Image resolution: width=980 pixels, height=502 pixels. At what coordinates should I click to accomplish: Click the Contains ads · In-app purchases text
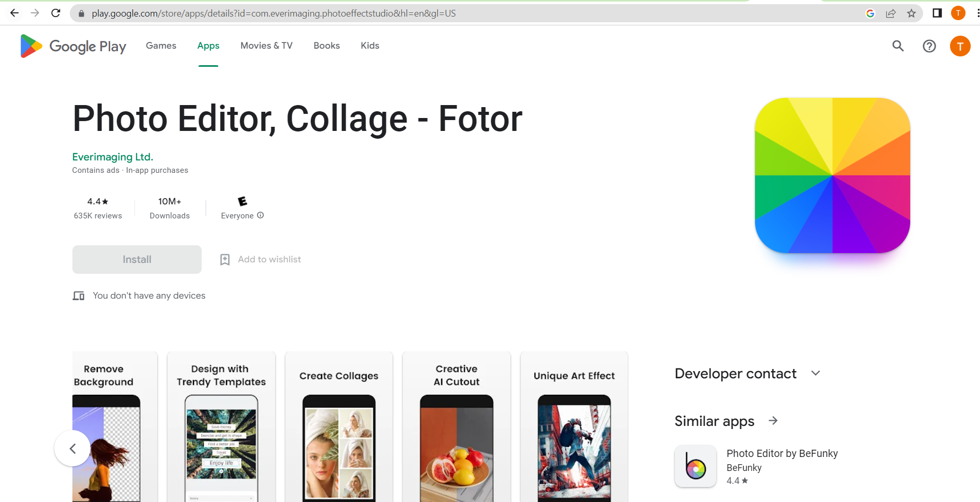point(130,170)
